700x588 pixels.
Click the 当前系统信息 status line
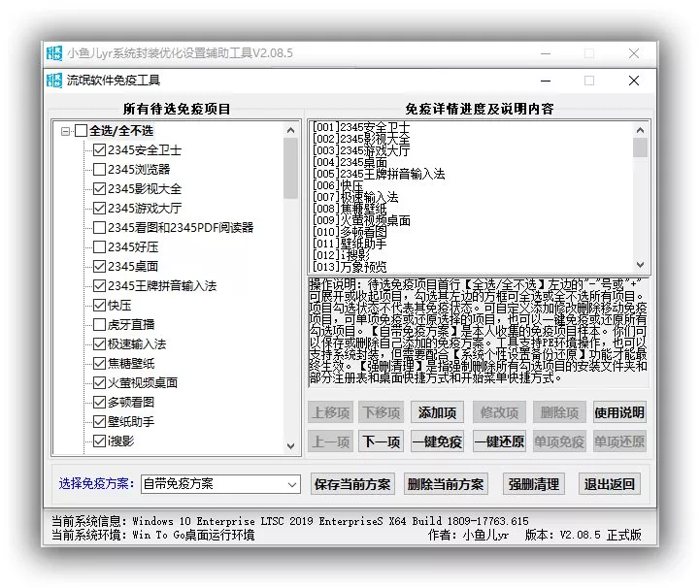(x=289, y=521)
